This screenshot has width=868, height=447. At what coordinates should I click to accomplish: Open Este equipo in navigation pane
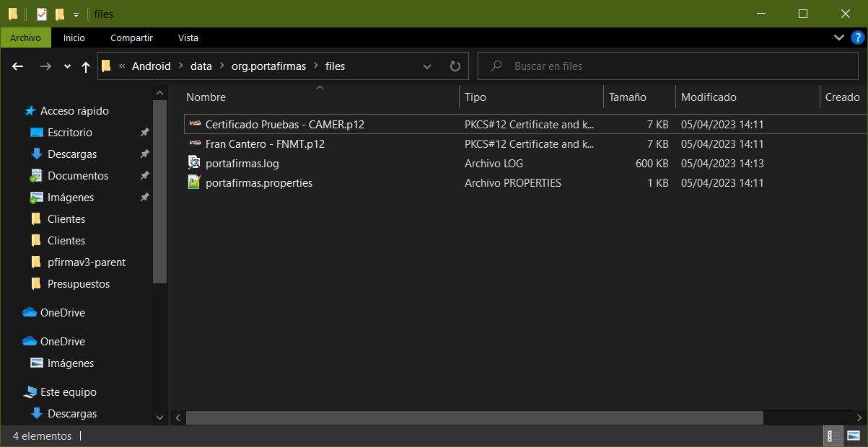click(x=69, y=392)
